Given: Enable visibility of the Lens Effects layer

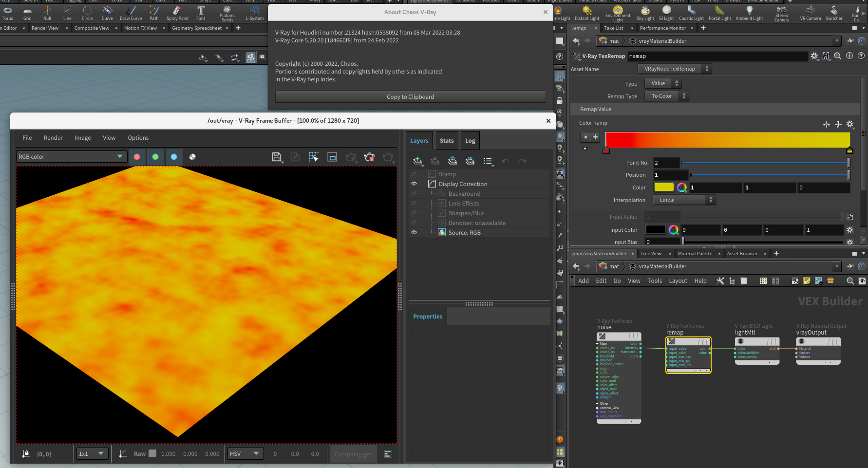Looking at the screenshot, I should 414,204.
